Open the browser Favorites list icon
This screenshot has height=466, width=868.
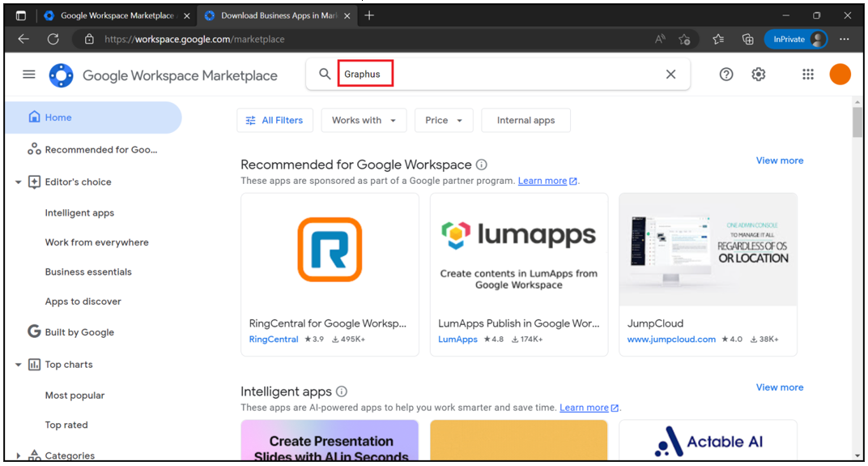pyautogui.click(x=718, y=40)
